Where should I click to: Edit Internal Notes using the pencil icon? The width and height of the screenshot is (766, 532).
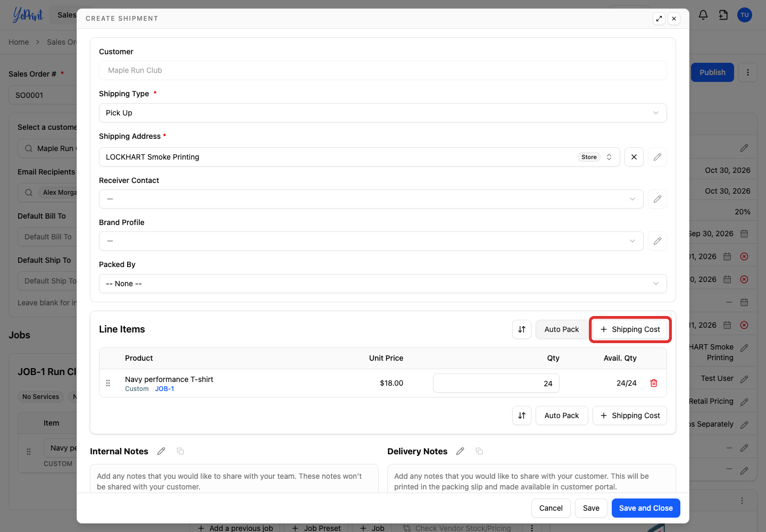pos(161,451)
